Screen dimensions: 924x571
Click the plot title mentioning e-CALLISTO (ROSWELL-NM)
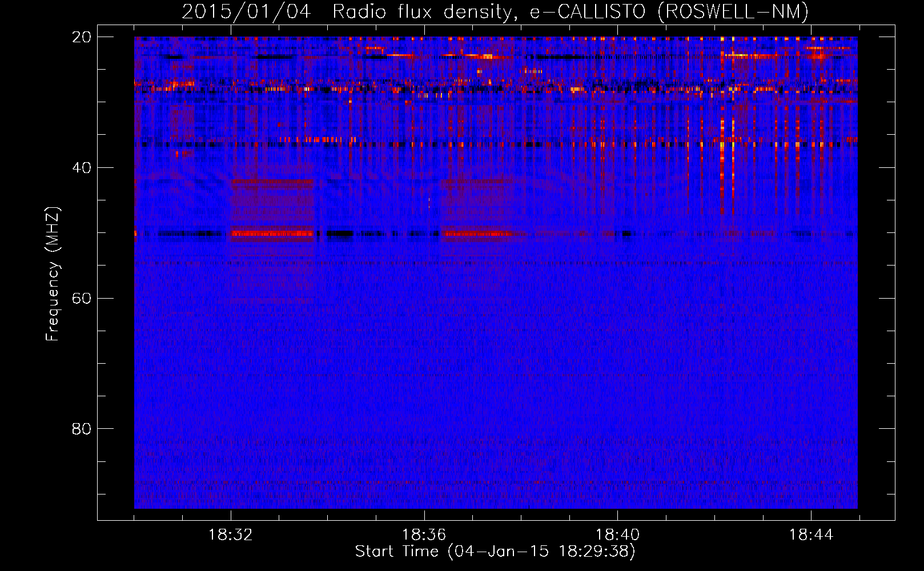click(495, 11)
